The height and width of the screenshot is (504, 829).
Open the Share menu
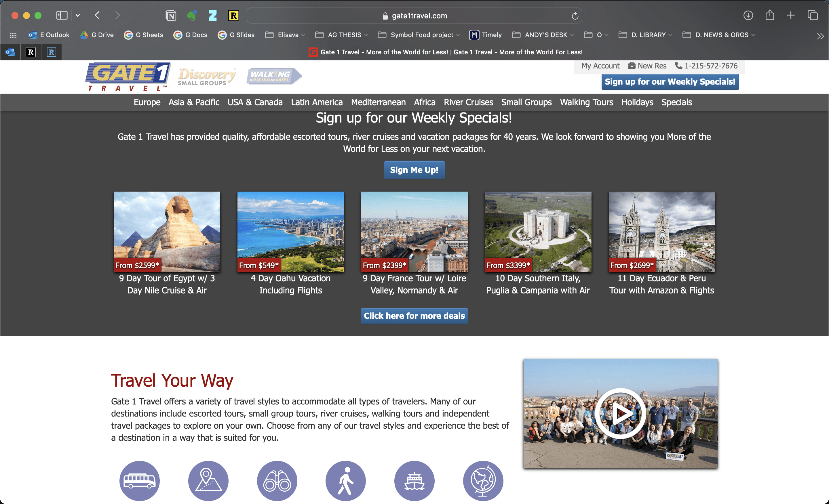[x=770, y=15]
